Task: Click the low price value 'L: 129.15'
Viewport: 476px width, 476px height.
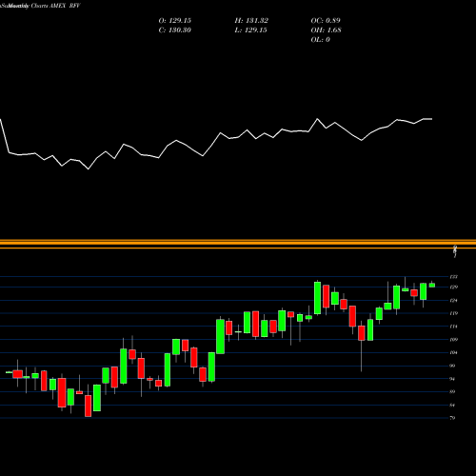Action: 250,30
